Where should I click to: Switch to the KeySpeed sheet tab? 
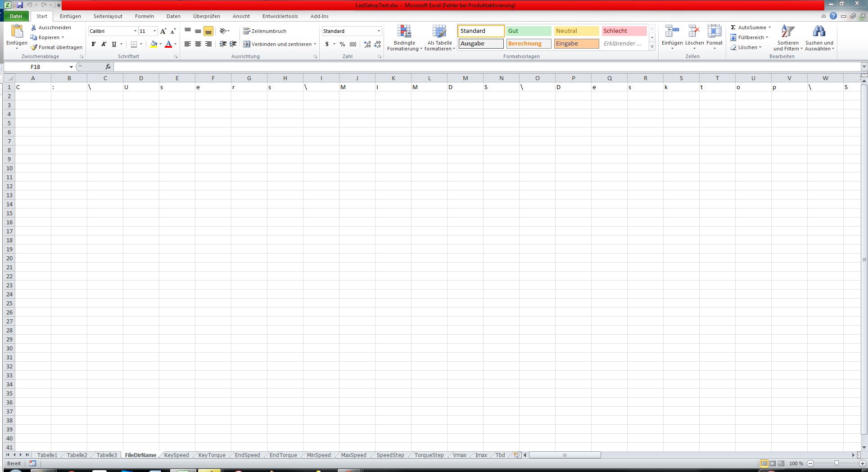tap(176, 455)
